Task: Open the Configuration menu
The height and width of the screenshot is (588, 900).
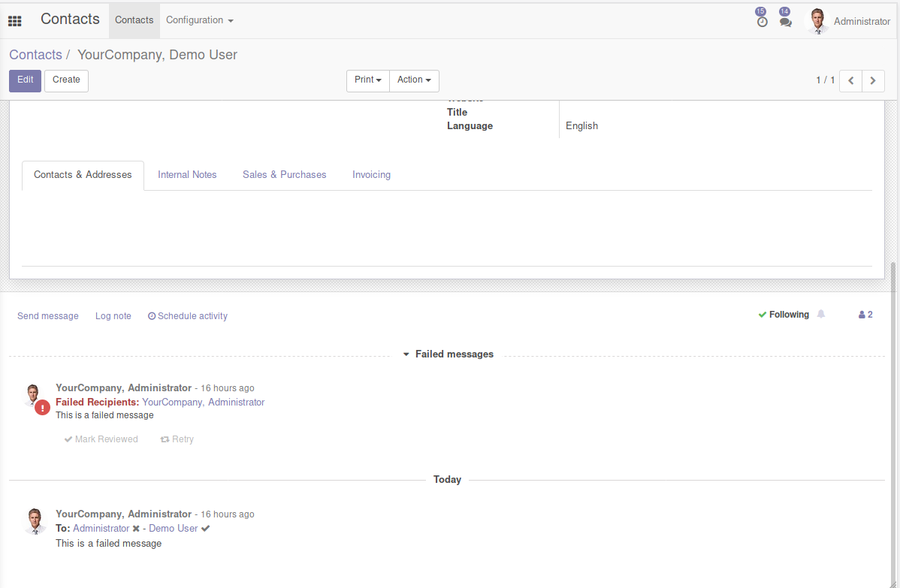Action: 199,20
